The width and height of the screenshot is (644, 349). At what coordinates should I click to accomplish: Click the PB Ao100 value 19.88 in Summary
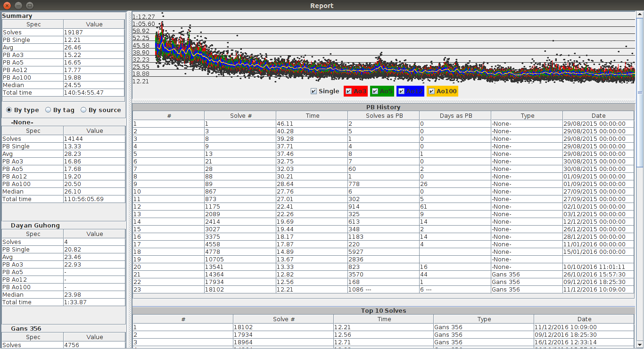[94, 78]
